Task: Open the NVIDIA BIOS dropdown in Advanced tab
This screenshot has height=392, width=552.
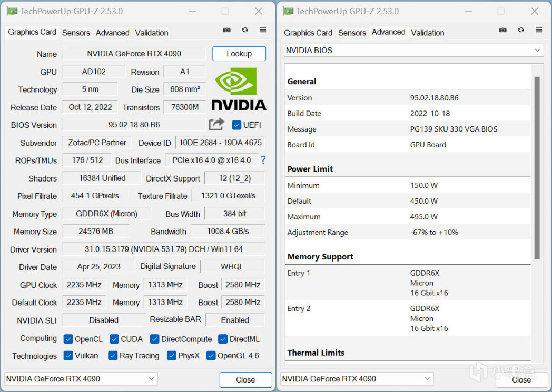Action: click(413, 51)
